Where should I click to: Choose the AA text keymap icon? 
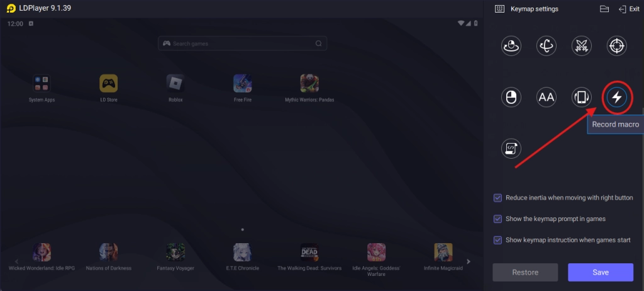546,98
